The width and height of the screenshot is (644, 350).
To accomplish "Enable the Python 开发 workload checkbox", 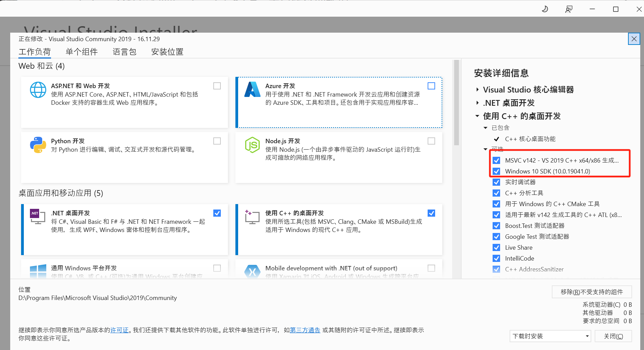I will 217,141.
